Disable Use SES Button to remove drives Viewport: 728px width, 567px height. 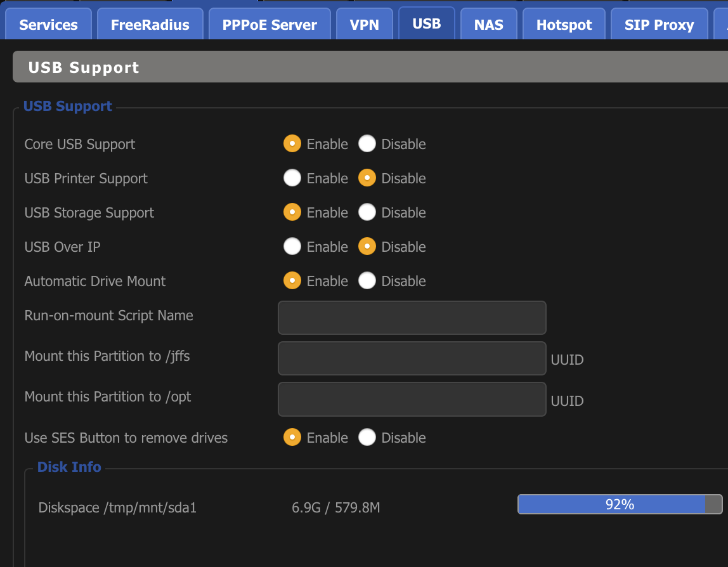click(367, 438)
